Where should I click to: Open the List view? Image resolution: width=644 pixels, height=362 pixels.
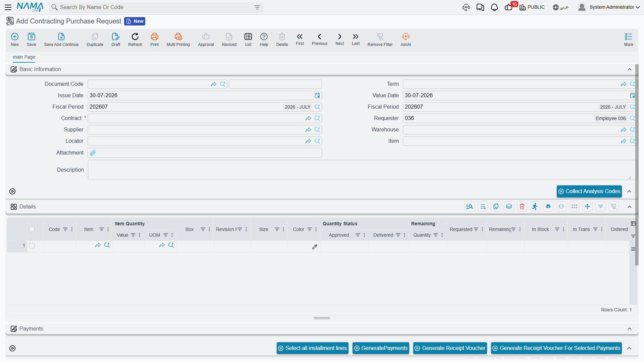(x=248, y=40)
